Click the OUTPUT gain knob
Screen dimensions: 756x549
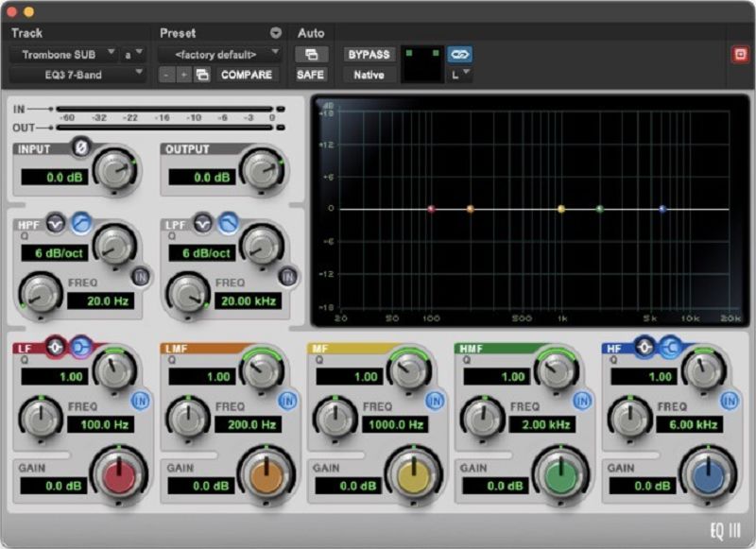point(263,170)
